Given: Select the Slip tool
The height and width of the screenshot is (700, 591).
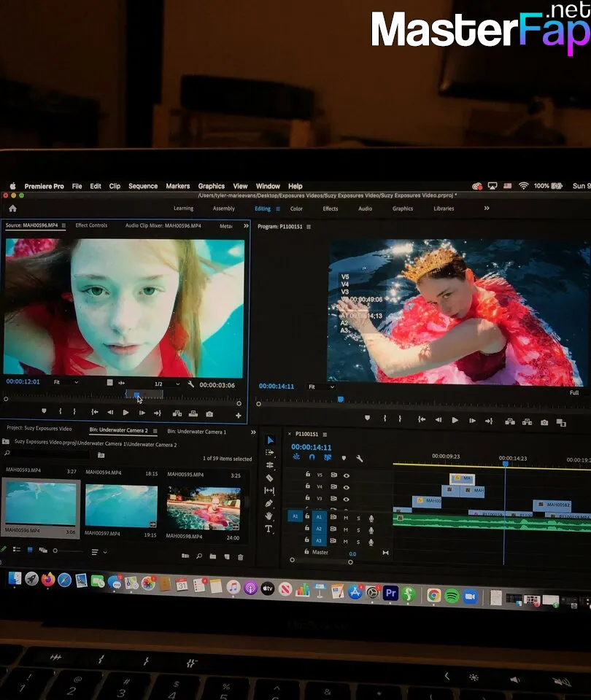Looking at the screenshot, I should pyautogui.click(x=269, y=490).
